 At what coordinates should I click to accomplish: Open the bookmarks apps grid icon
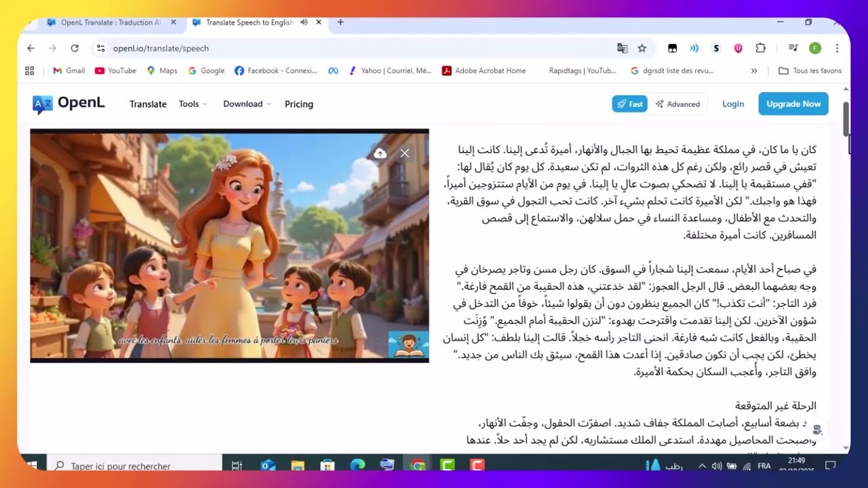[29, 70]
